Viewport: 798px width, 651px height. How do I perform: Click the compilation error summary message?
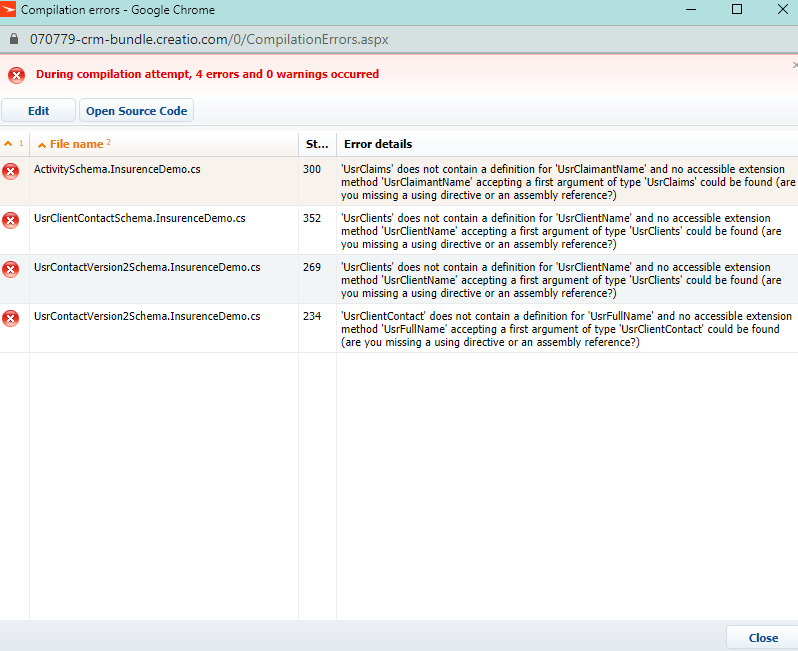(207, 74)
